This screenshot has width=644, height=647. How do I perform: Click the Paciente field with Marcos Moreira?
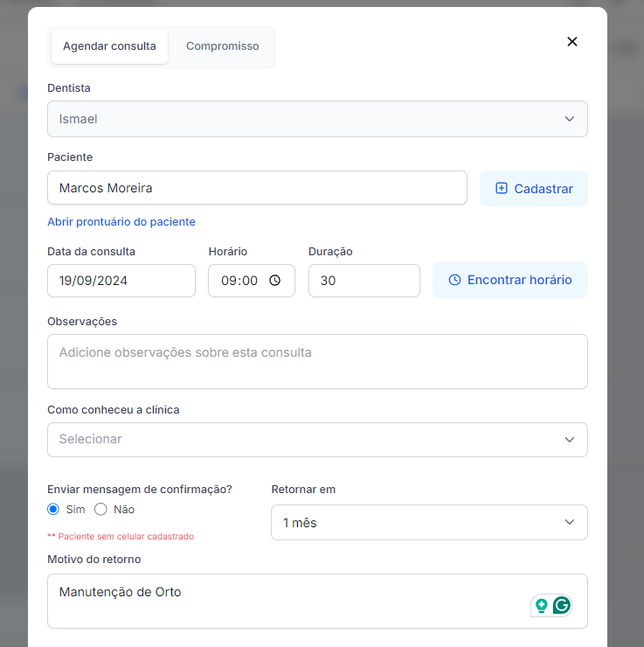[257, 188]
